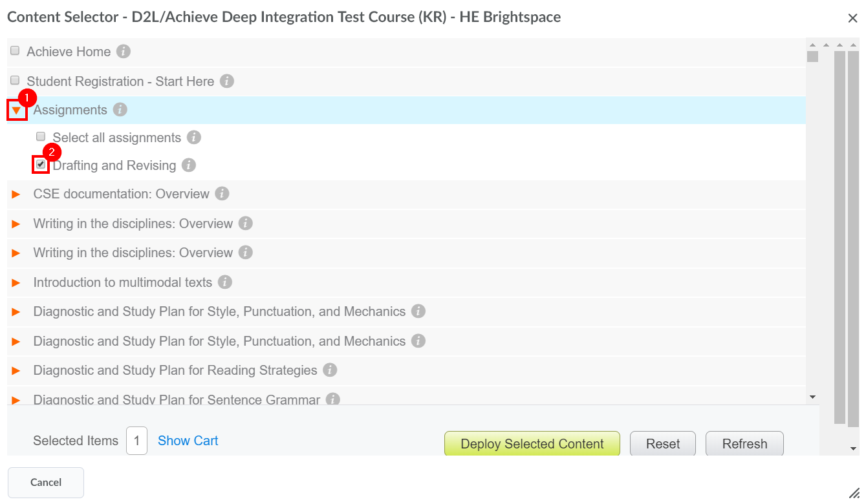This screenshot has height=504, width=866.
Task: Open the Show Cart link
Action: (x=188, y=441)
